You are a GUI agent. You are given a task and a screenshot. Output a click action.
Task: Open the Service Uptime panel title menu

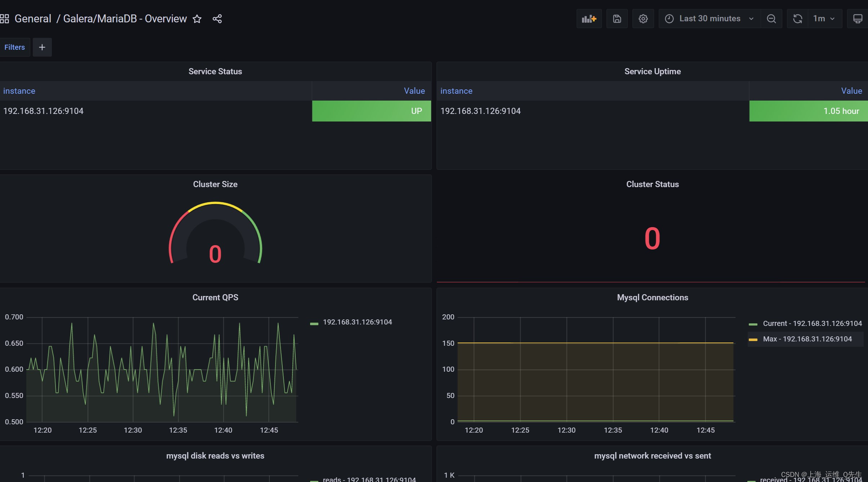653,71
